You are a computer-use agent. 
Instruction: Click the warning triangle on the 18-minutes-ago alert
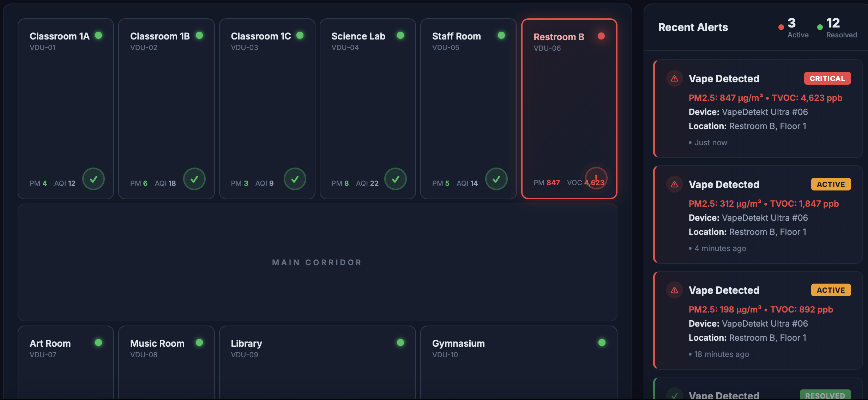pos(674,290)
